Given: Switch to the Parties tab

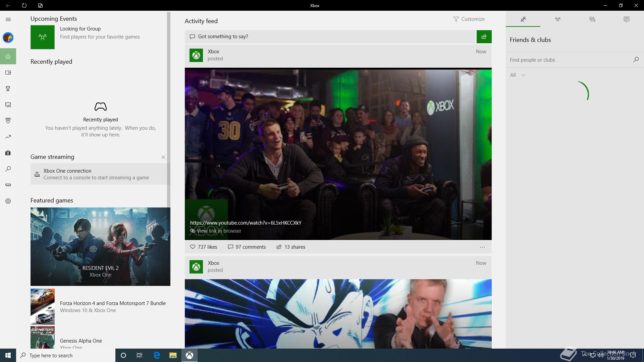Looking at the screenshot, I should click(x=558, y=19).
